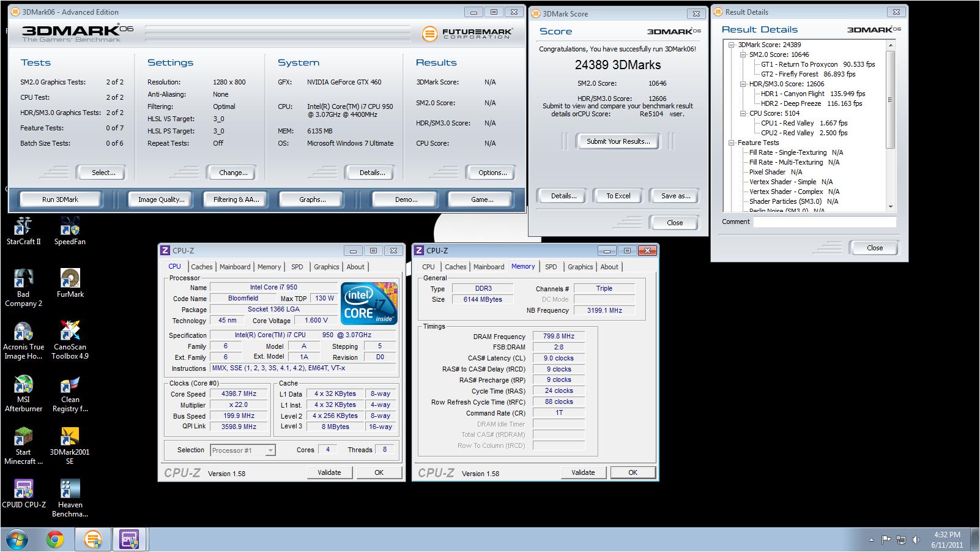
Task: Click the Futuremark Corporation logo
Action: (x=467, y=34)
